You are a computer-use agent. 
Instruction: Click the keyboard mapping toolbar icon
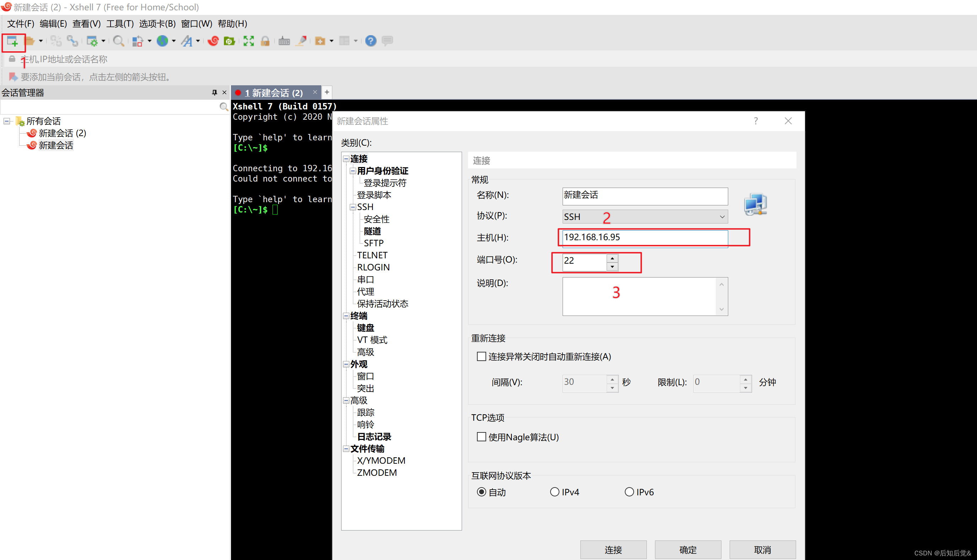284,41
